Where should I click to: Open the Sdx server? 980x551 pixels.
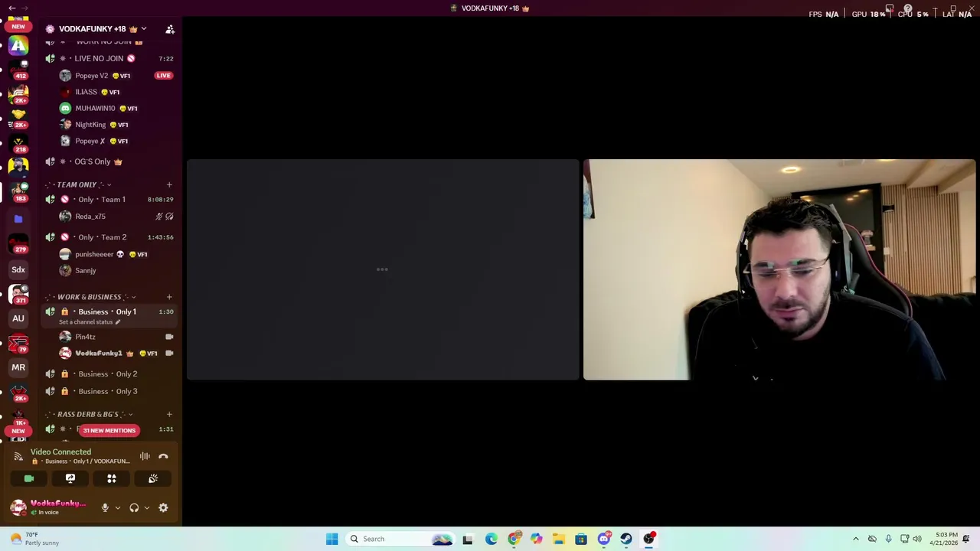(18, 269)
